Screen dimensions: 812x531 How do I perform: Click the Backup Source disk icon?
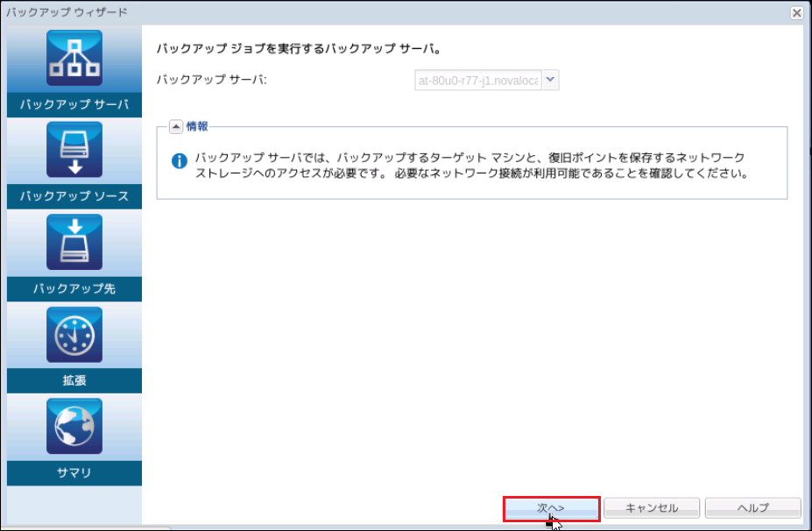74,150
